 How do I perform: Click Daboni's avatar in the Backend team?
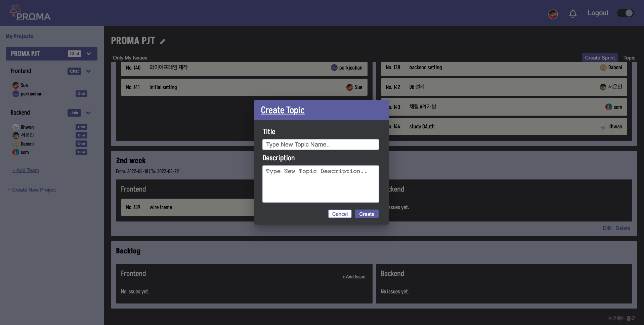point(15,144)
